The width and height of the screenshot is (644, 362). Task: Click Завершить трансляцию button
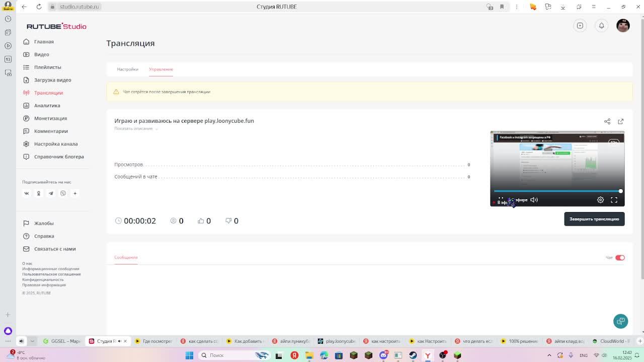[x=594, y=219]
